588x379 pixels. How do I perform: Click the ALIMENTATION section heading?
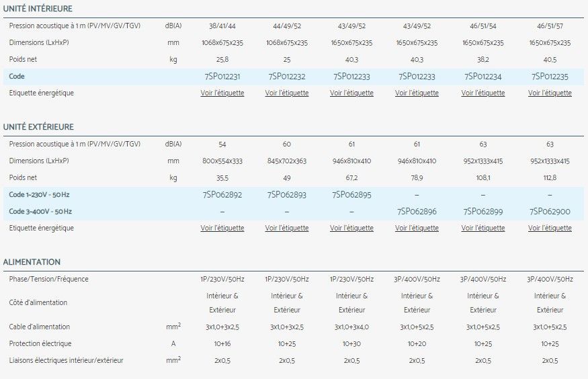tap(32, 262)
